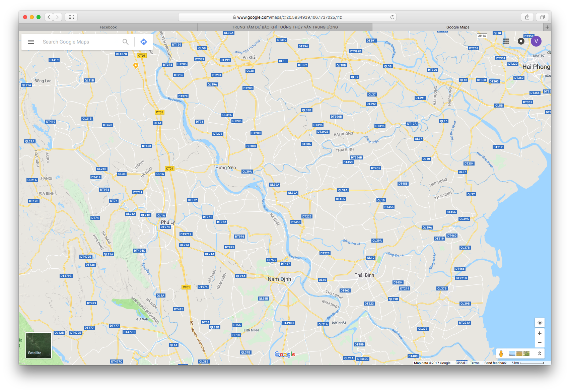Screen dimensions: 570x392
Task: Click the DT490C road shield
Action: click(x=288, y=323)
